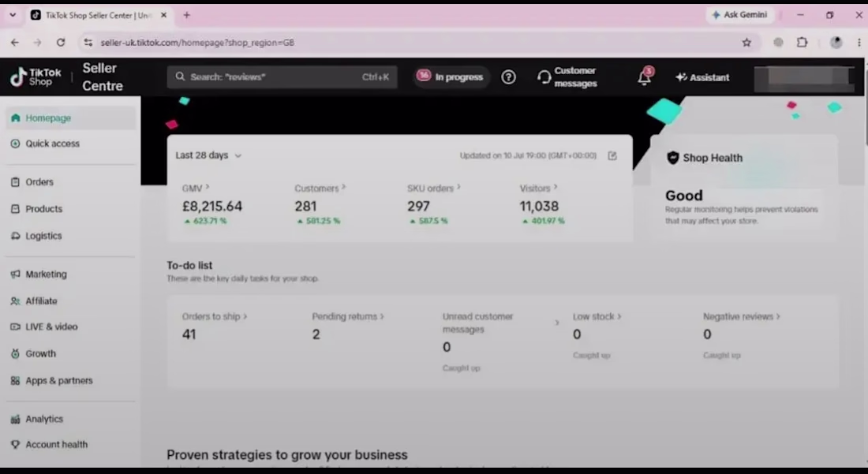868x474 pixels.
Task: Open Orders to ship list
Action: 214,316
